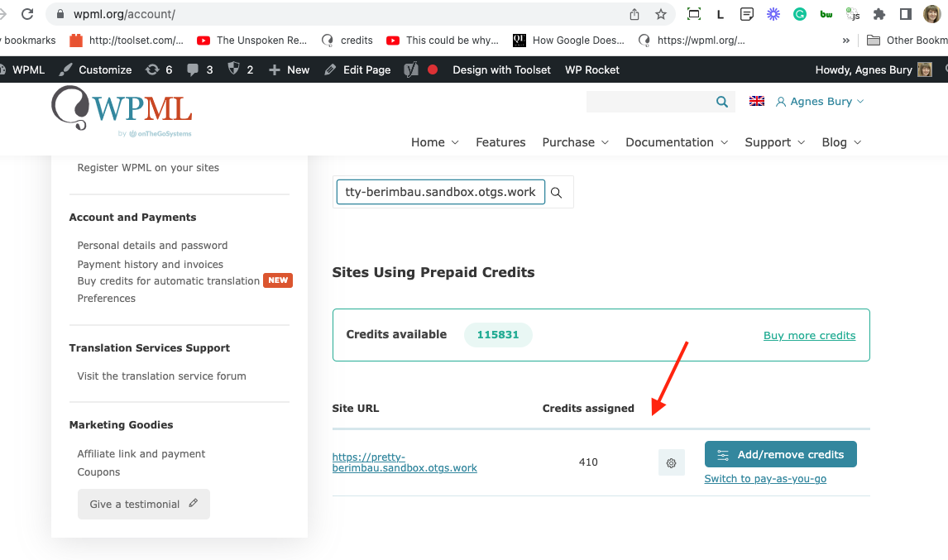Image resolution: width=948 pixels, height=560 pixels.
Task: Open the Features page
Action: 500,142
